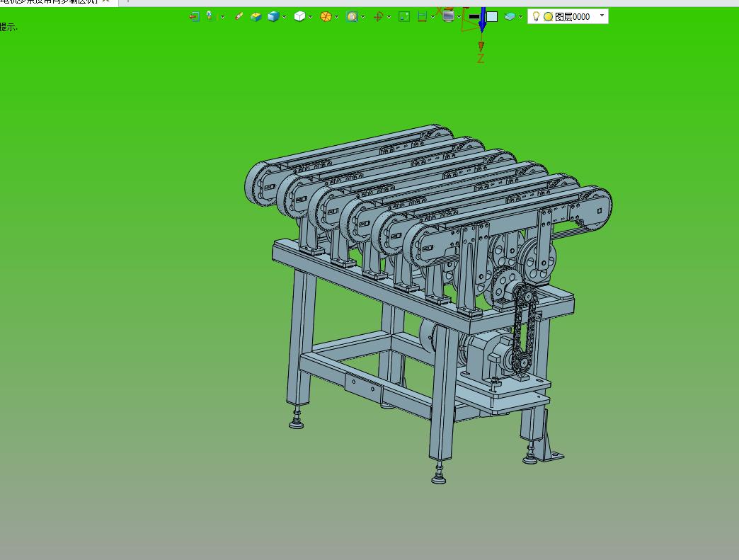This screenshot has width=739, height=560.
Task: Click the green picture icon in toolbar
Action: (x=404, y=16)
